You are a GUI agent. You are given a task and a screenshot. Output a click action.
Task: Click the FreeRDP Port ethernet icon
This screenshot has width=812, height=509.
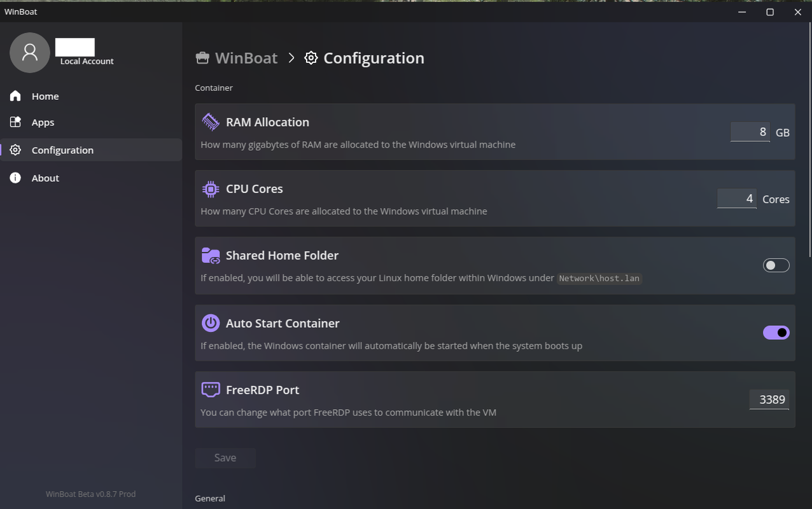tap(210, 389)
